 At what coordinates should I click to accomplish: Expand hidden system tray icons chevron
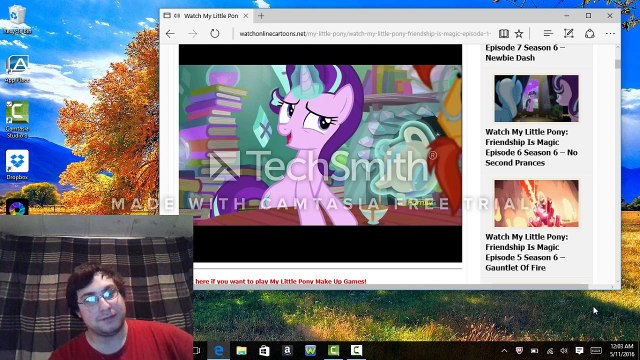pyautogui.click(x=504, y=351)
